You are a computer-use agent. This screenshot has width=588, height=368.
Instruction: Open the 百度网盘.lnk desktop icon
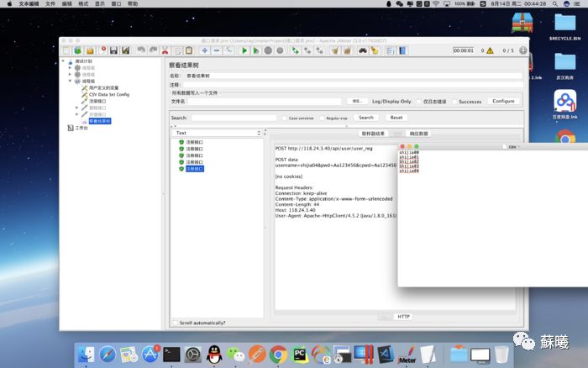pyautogui.click(x=564, y=104)
